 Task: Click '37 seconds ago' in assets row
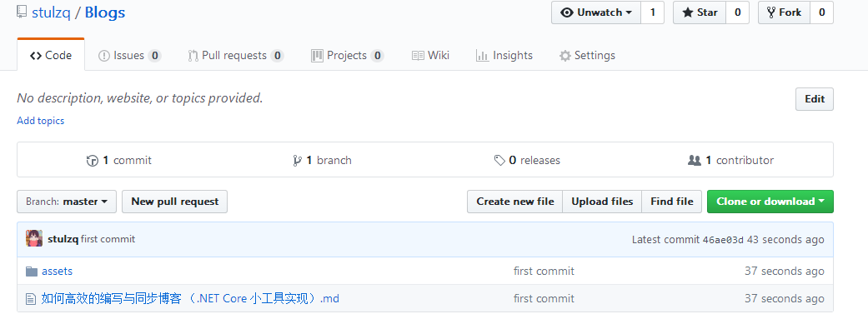pos(785,271)
